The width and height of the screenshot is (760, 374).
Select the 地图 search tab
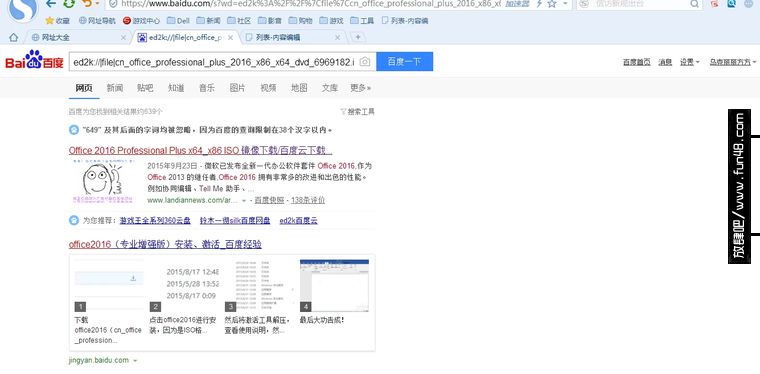point(299,88)
